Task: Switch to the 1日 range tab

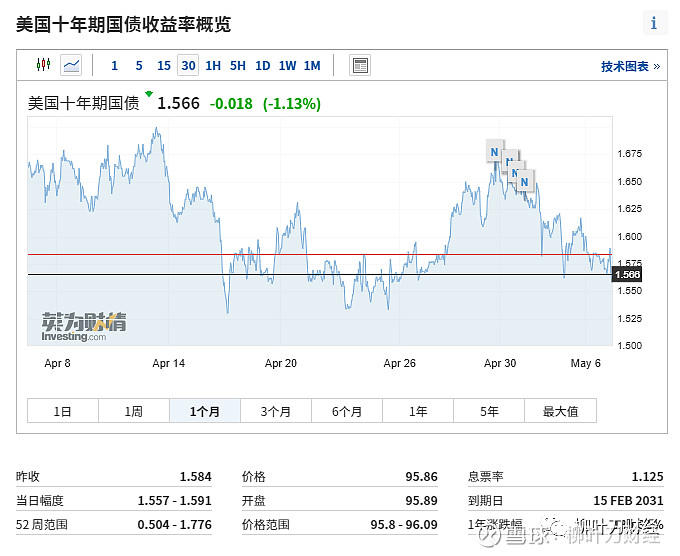Action: coord(62,411)
